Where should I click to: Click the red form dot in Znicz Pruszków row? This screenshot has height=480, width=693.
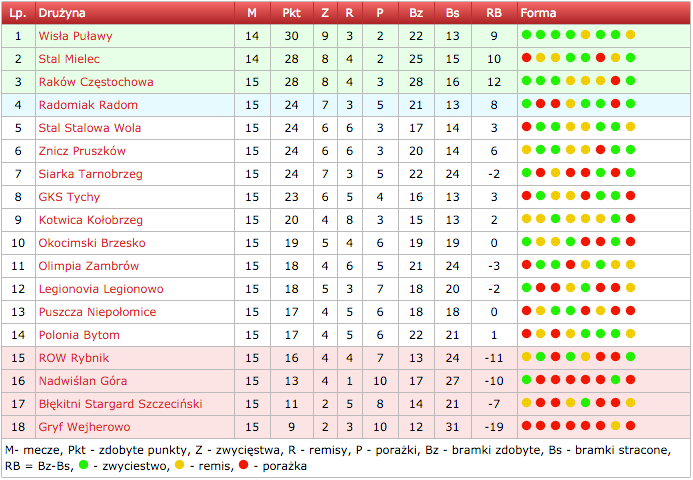click(x=601, y=151)
